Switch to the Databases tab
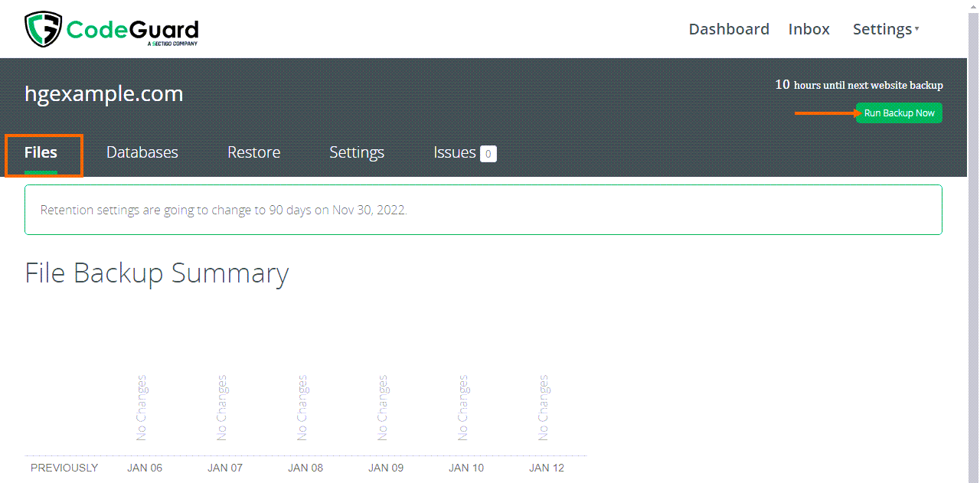 [142, 152]
